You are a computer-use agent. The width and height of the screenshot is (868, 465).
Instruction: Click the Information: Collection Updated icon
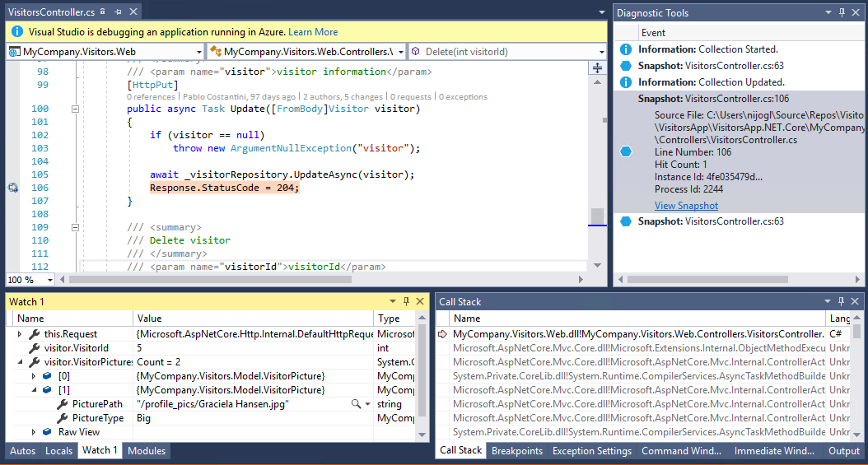pyautogui.click(x=626, y=82)
